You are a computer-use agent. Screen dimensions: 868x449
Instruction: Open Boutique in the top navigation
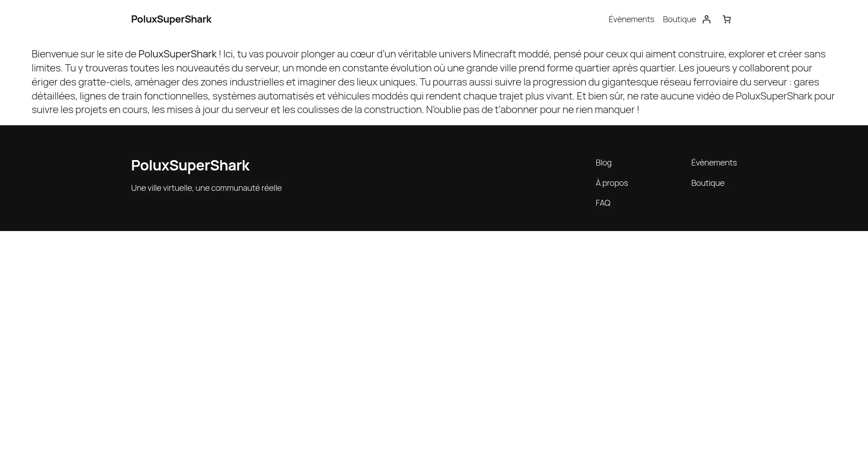[679, 19]
